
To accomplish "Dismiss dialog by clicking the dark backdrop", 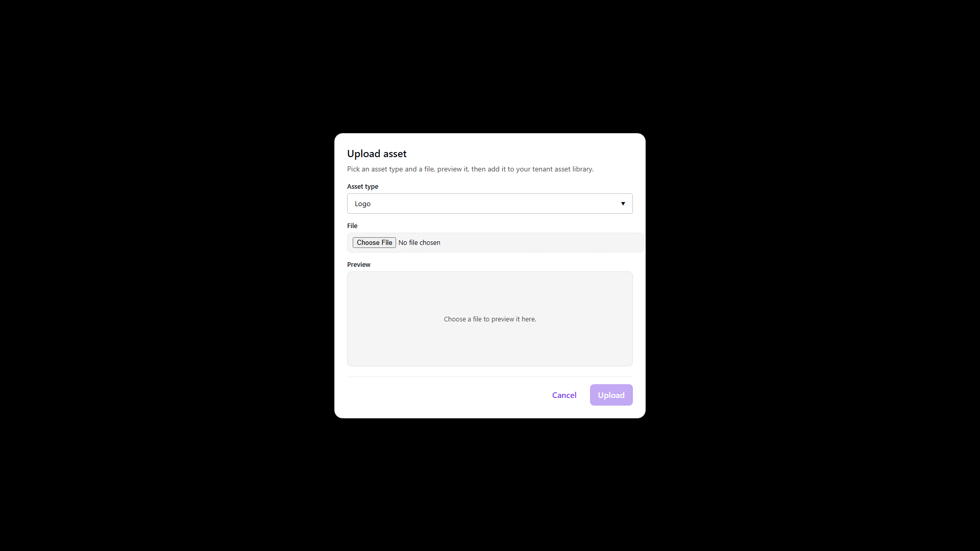I will click(x=153, y=275).
